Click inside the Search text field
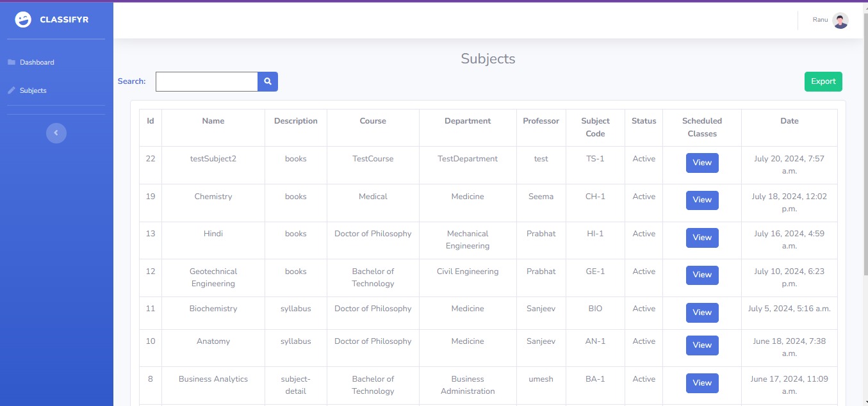Screen dimensions: 868x406 point(206,81)
